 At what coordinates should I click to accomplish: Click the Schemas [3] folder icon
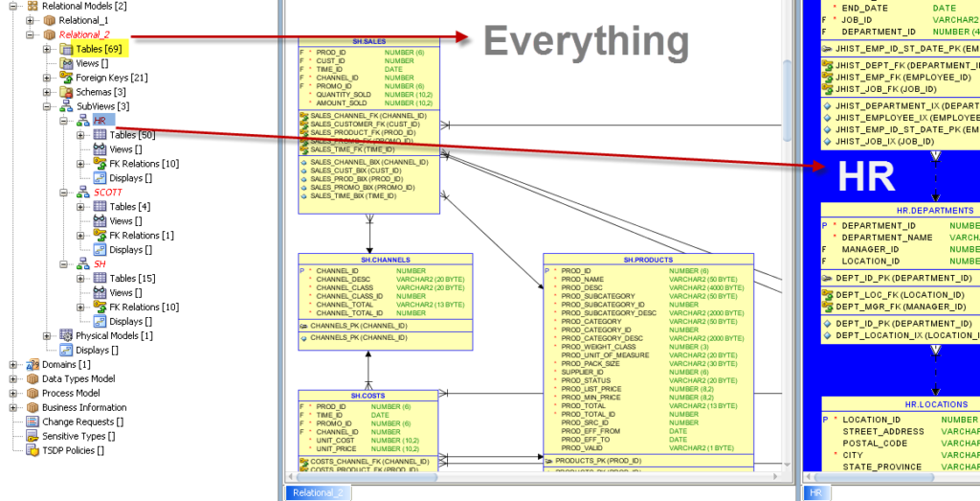point(66,92)
